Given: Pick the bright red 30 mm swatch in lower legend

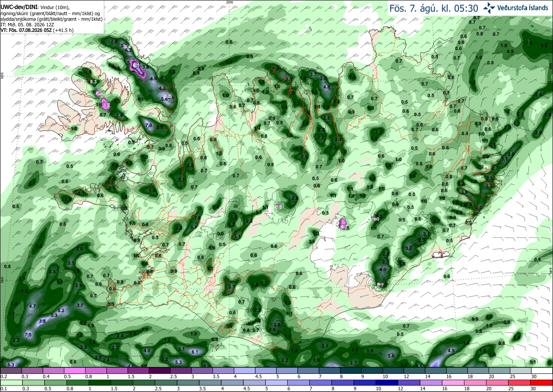Looking at the screenshot, I should tap(542, 383).
